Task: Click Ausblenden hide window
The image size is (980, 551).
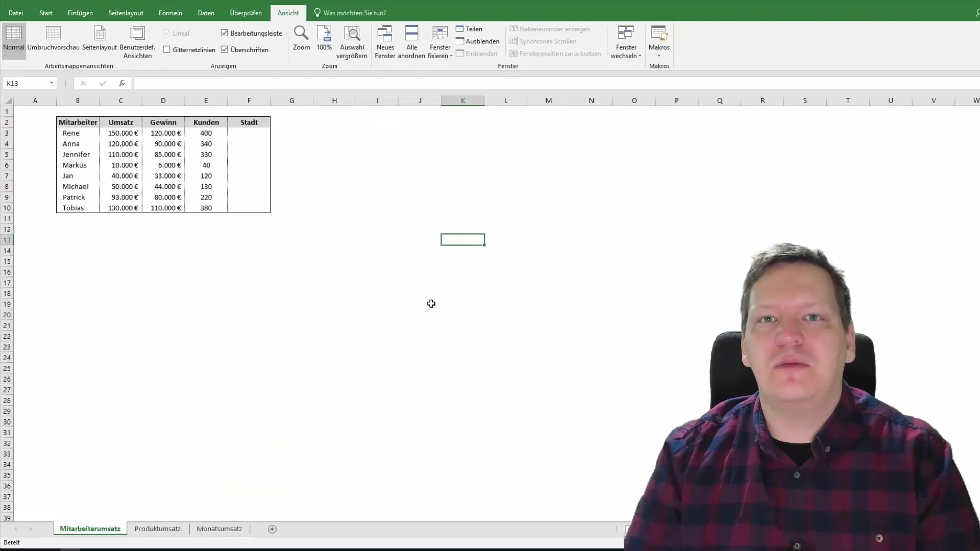Action: point(478,41)
